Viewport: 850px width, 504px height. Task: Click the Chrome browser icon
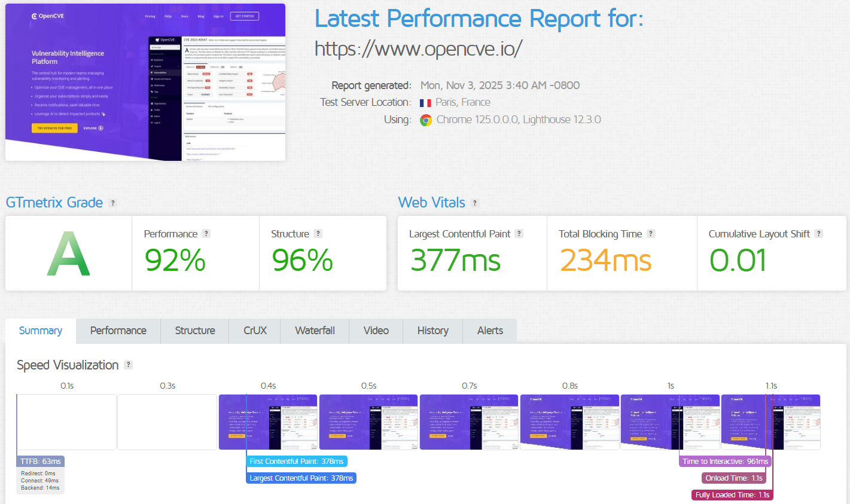click(426, 120)
